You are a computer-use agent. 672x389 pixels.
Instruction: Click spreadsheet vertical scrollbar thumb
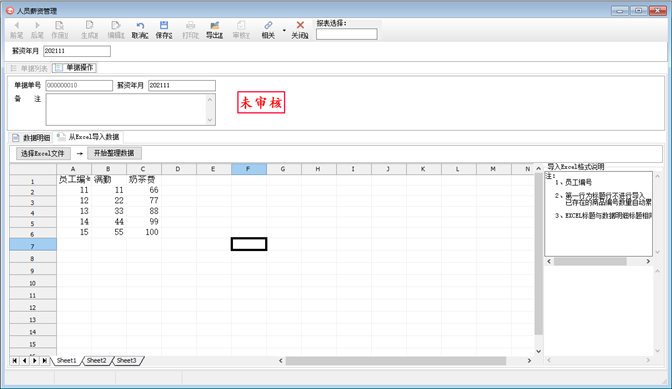point(539,254)
